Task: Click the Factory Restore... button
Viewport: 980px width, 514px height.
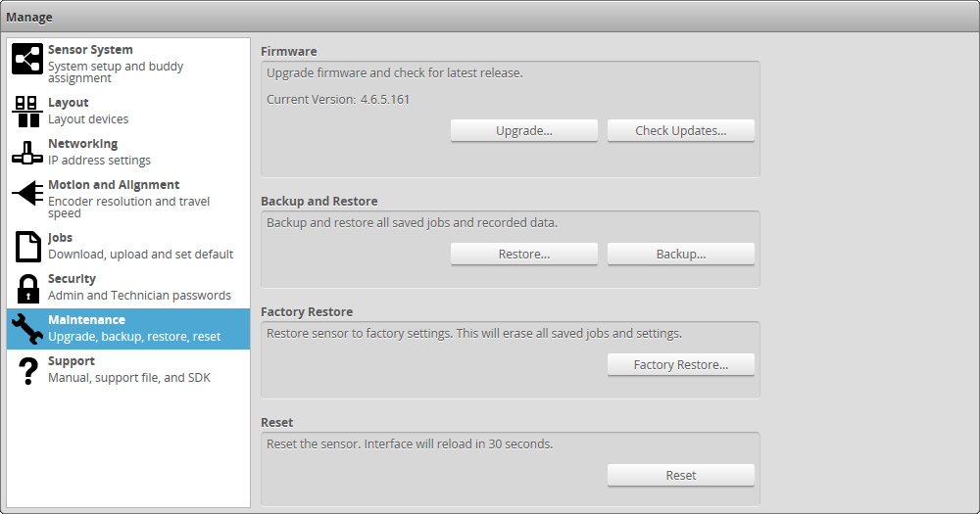Action: [x=681, y=365]
